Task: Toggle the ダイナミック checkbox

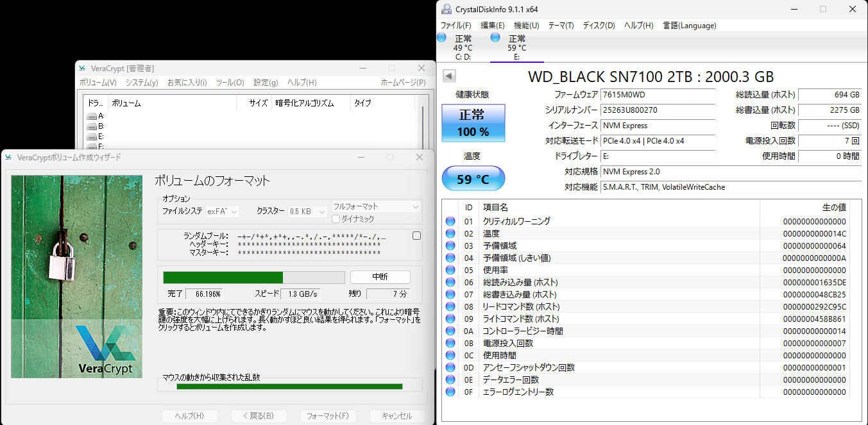Action: (336, 219)
